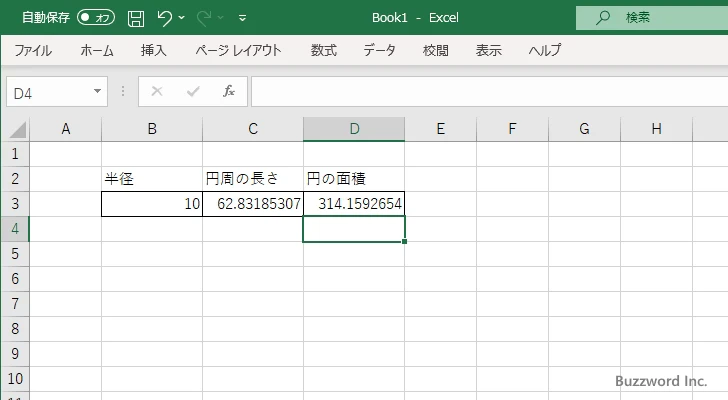Select row 9 header
Image resolution: width=728 pixels, height=400 pixels.
click(15, 354)
